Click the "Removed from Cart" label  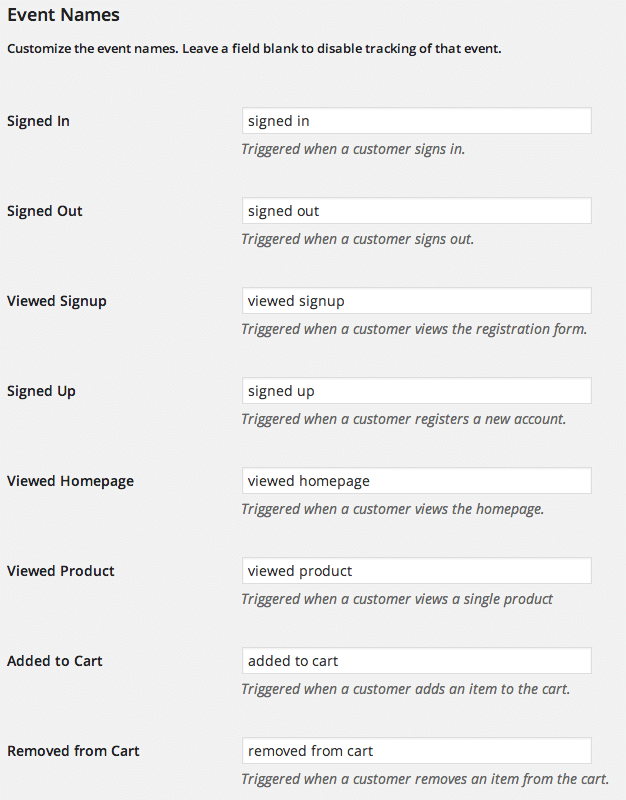[x=72, y=751]
